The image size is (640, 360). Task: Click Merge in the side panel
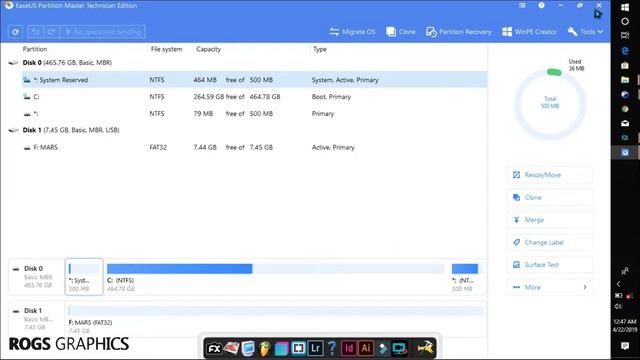click(550, 220)
